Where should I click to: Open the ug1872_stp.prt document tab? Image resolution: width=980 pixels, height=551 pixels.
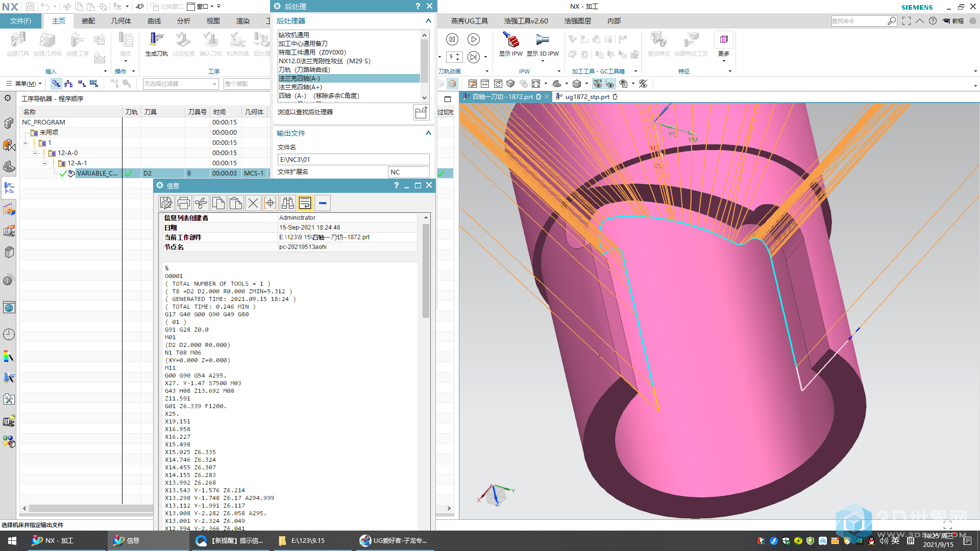[x=587, y=97]
